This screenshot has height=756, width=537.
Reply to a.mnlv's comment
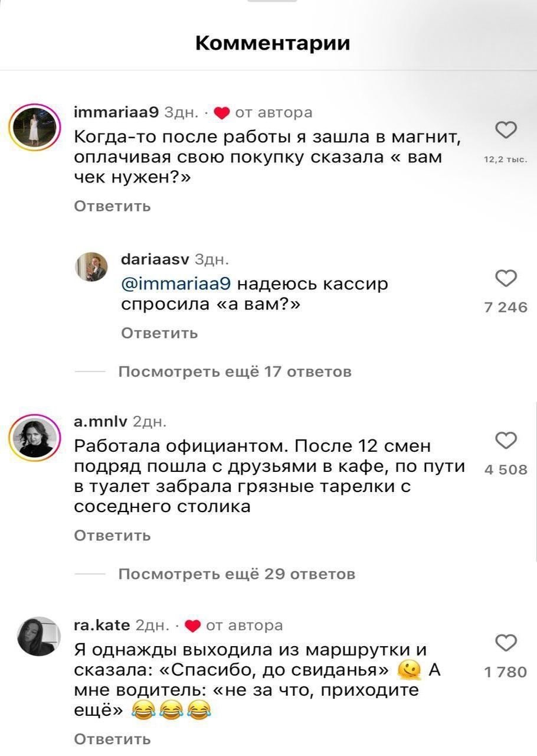pos(112,536)
